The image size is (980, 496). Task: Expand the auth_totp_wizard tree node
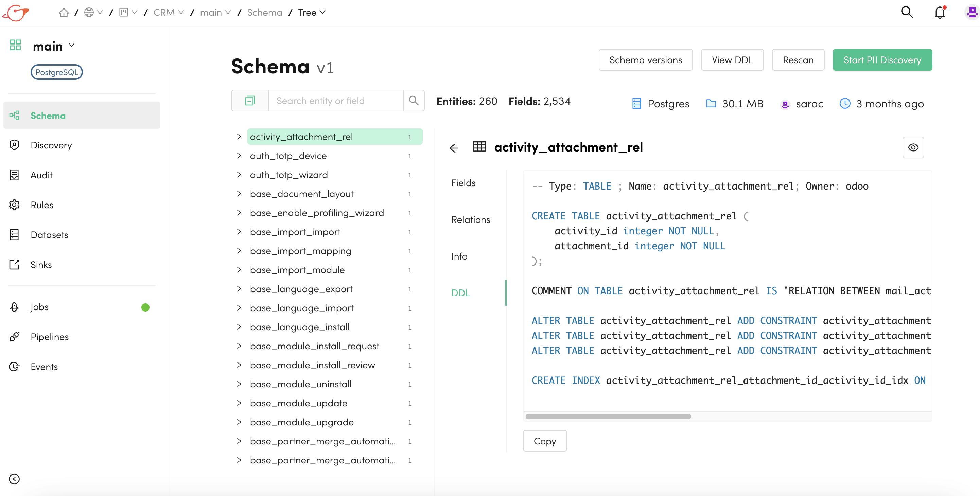pyautogui.click(x=239, y=175)
